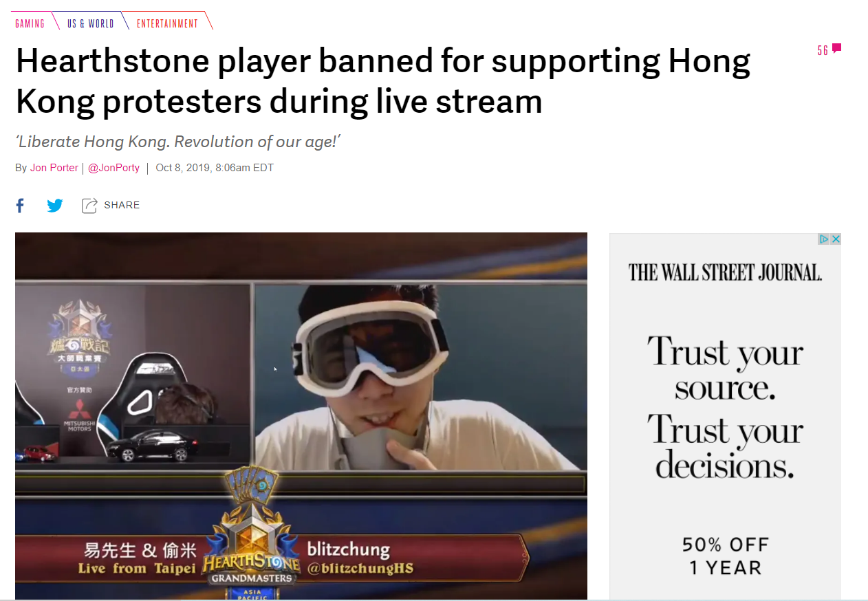
Task: Open the share arrow icon
Action: (89, 205)
